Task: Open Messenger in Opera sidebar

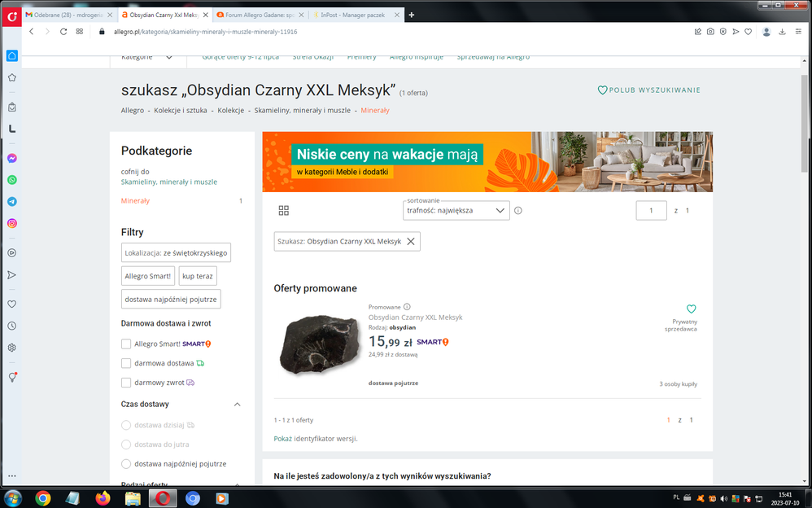Action: tap(12, 158)
